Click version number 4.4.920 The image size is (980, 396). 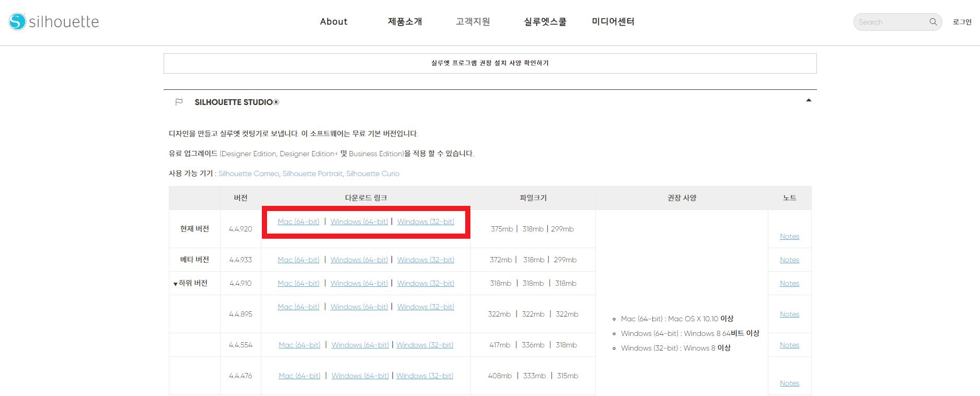point(240,229)
